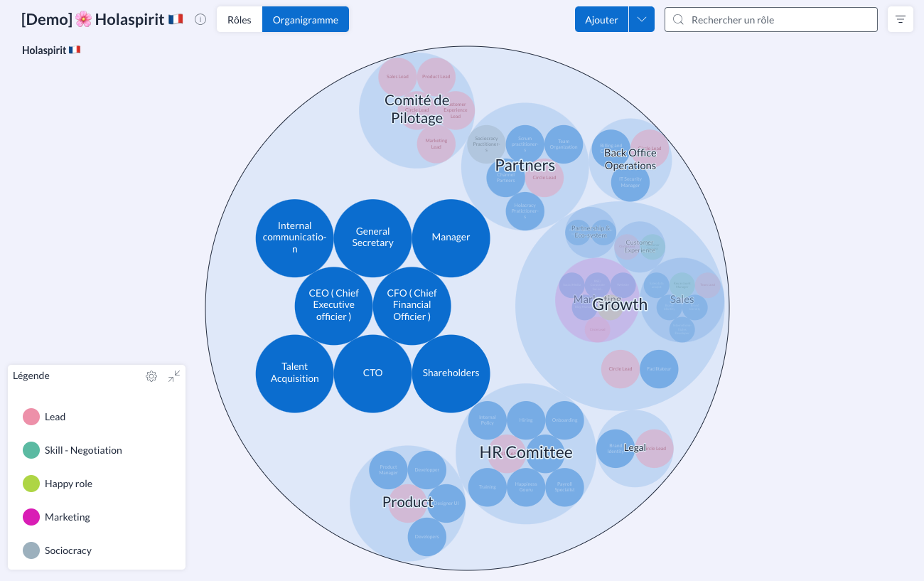Open the Facilitateur role in Growth
Viewport: 924px width, 581px height.
click(x=659, y=369)
